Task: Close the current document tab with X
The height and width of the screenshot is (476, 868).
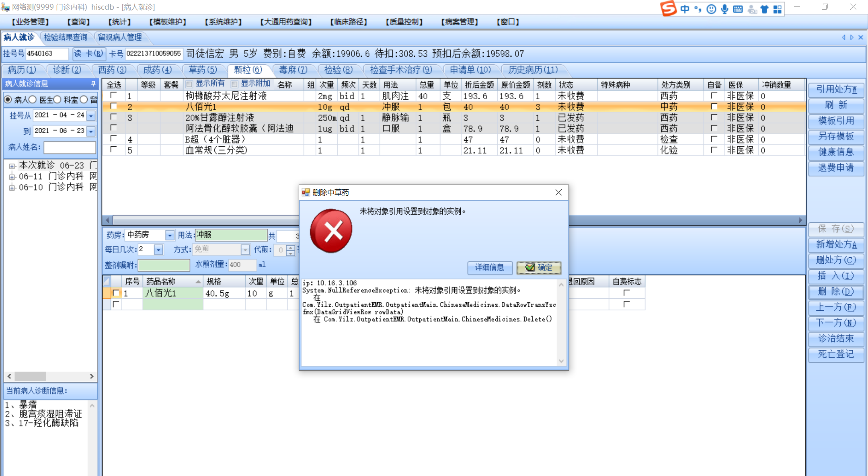Action: coord(861,37)
